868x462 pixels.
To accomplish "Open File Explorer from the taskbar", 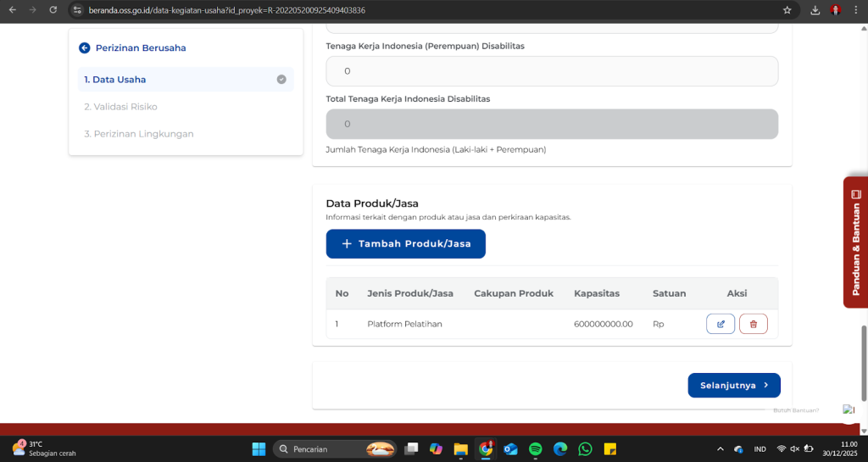I will click(x=460, y=449).
